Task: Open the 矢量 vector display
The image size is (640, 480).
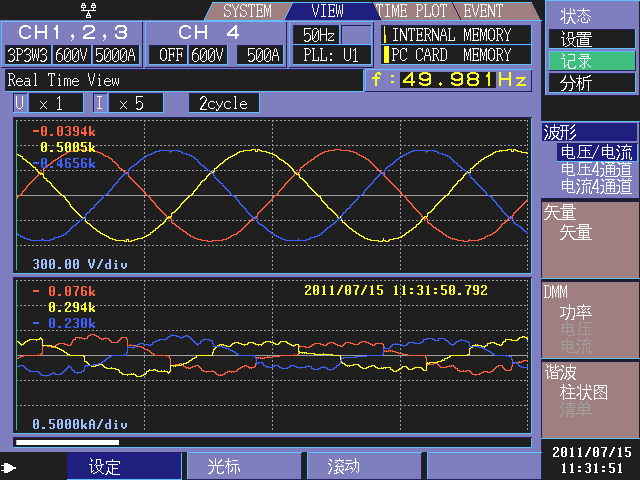Action: click(x=576, y=232)
